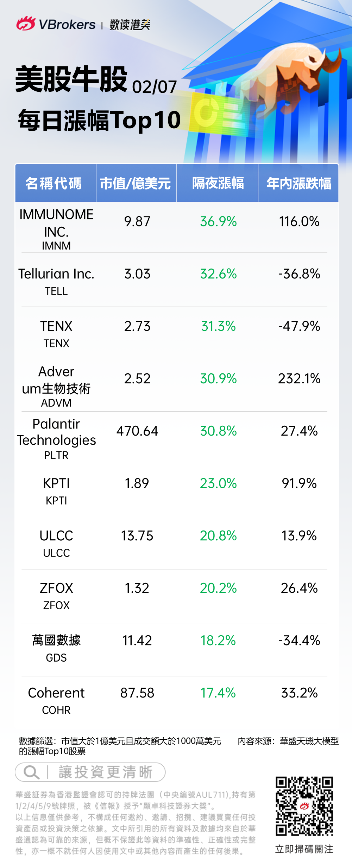Screen dimensions: 352x868
Task: Click the Coherent COHR stock name
Action: (x=56, y=693)
